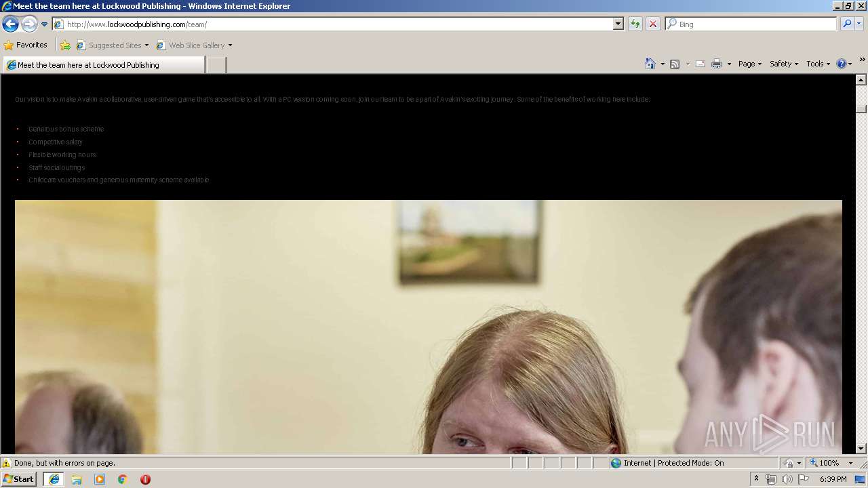Click the Opera taskbar icon
This screenshot has height=488, width=868.
coord(145,479)
